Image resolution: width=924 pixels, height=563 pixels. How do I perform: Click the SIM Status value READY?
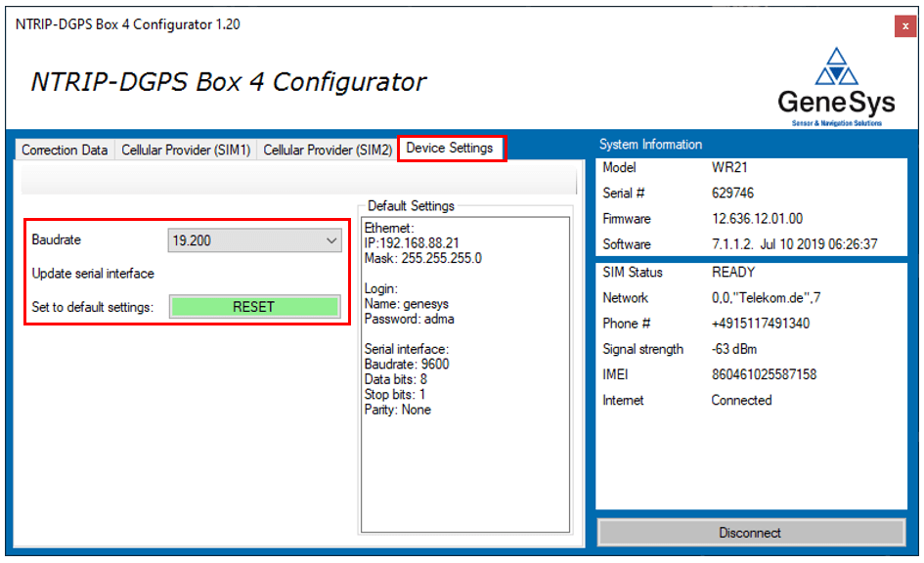(x=733, y=272)
